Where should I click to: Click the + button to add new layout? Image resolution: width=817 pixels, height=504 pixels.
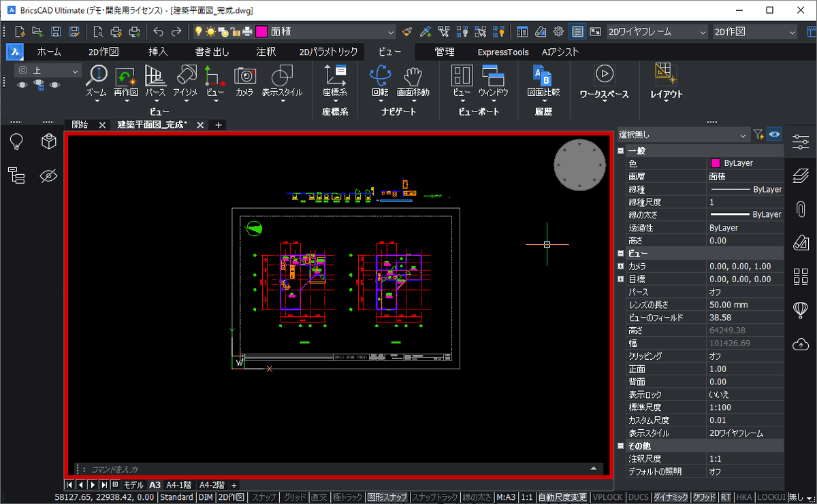(234, 485)
